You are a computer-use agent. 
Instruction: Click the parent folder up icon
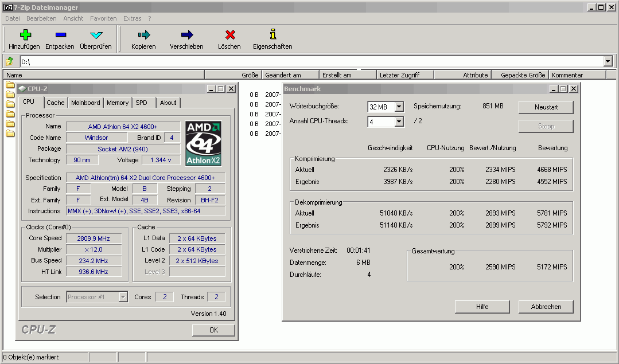10,61
